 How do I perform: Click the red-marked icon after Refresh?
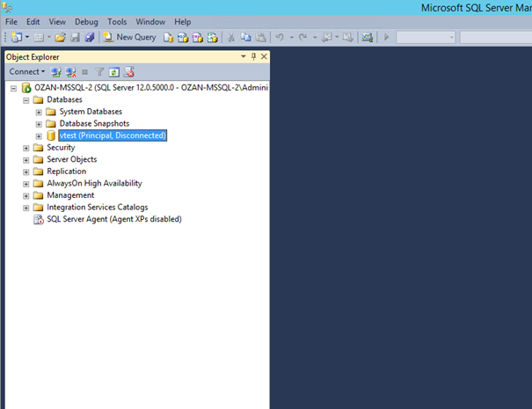pos(128,71)
